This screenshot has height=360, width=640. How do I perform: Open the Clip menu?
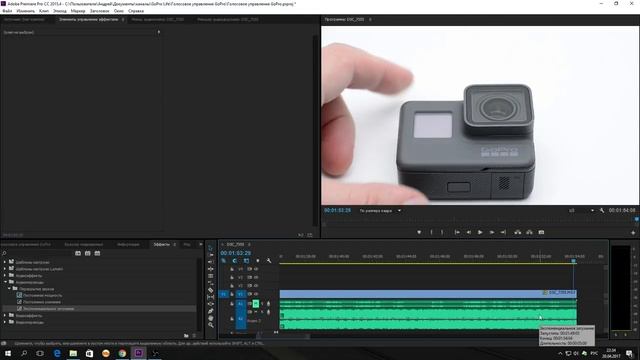click(x=44, y=11)
